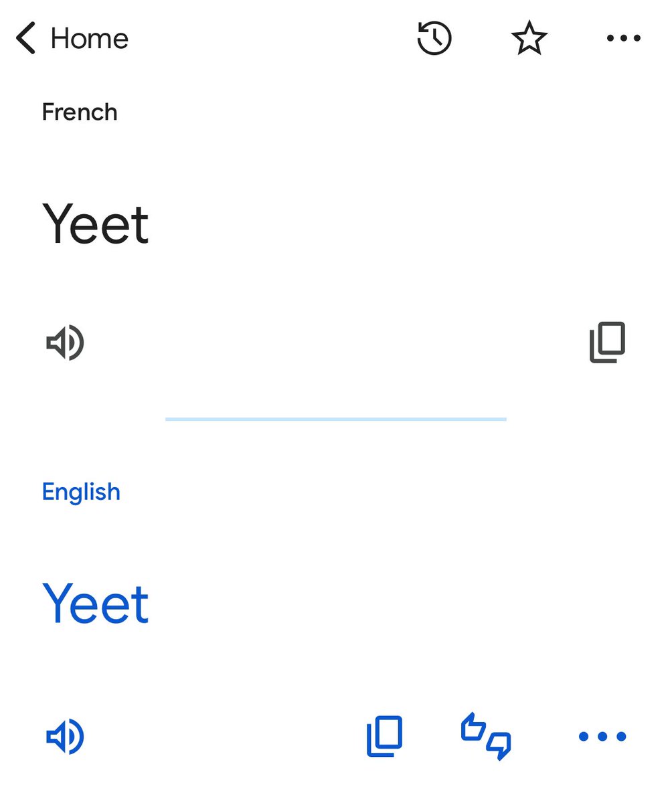The image size is (672, 803).
Task: Copy the English translation
Action: click(x=384, y=737)
